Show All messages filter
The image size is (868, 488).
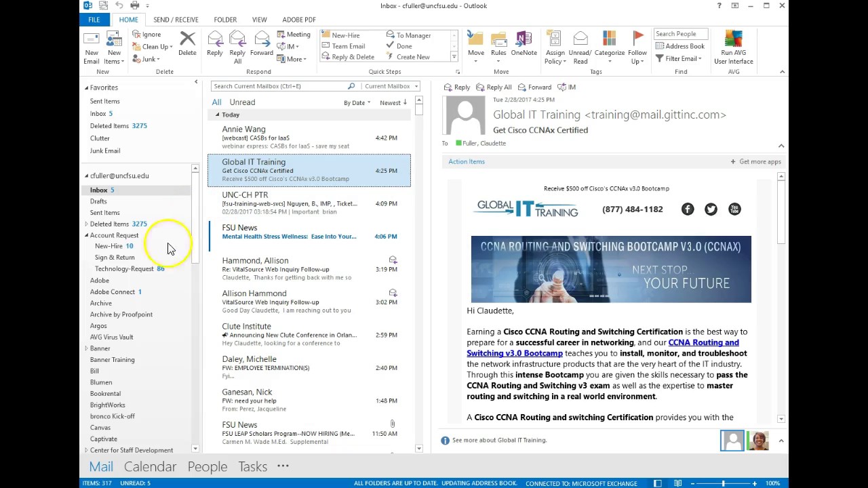pyautogui.click(x=216, y=102)
